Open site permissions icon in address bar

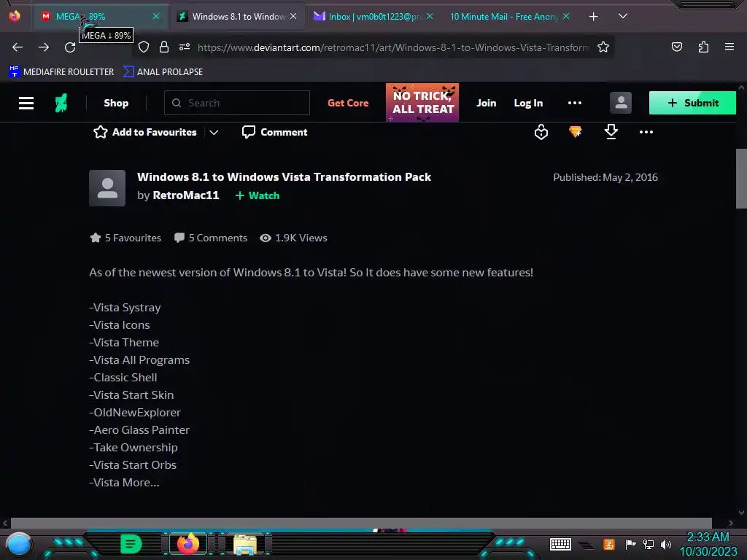click(x=185, y=47)
